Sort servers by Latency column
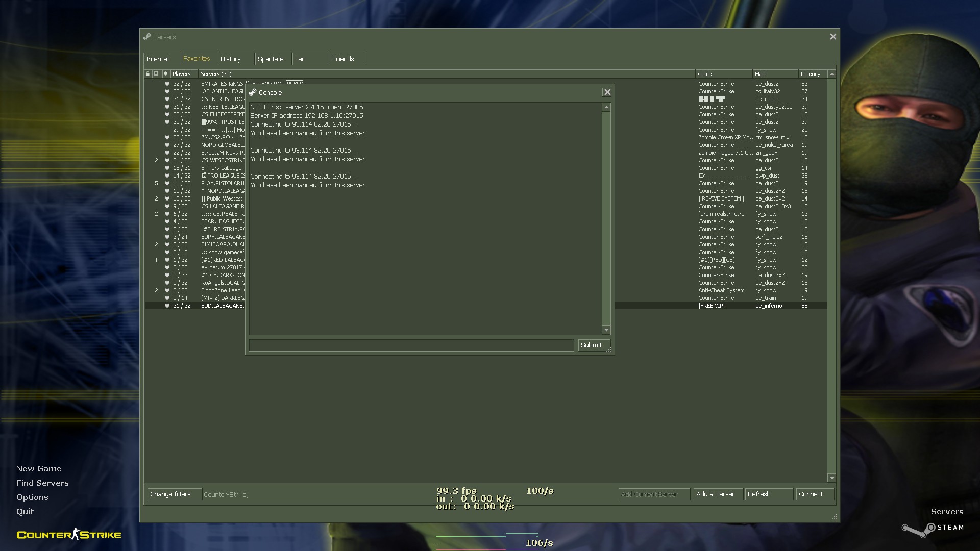The height and width of the screenshot is (551, 980). click(811, 74)
